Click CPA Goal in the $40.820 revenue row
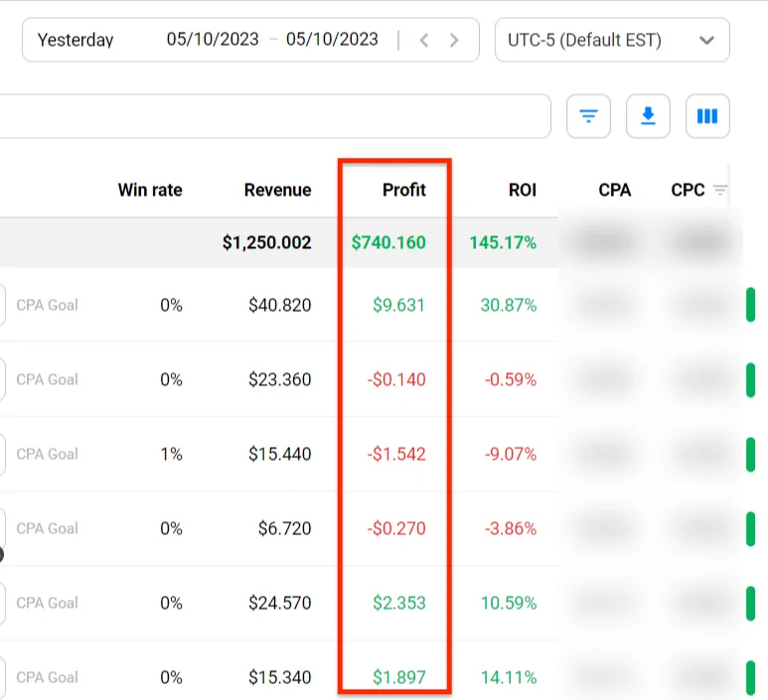The width and height of the screenshot is (768, 700). 47,305
